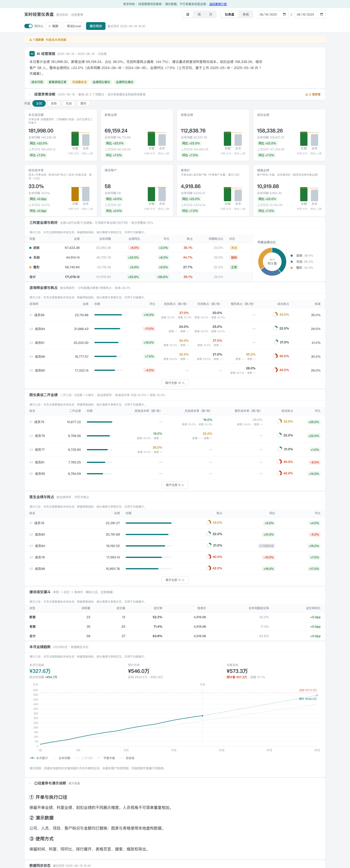The width and height of the screenshot is (350, 868).
Task: Expand the full list of 12 consultants
Action: coord(175,383)
